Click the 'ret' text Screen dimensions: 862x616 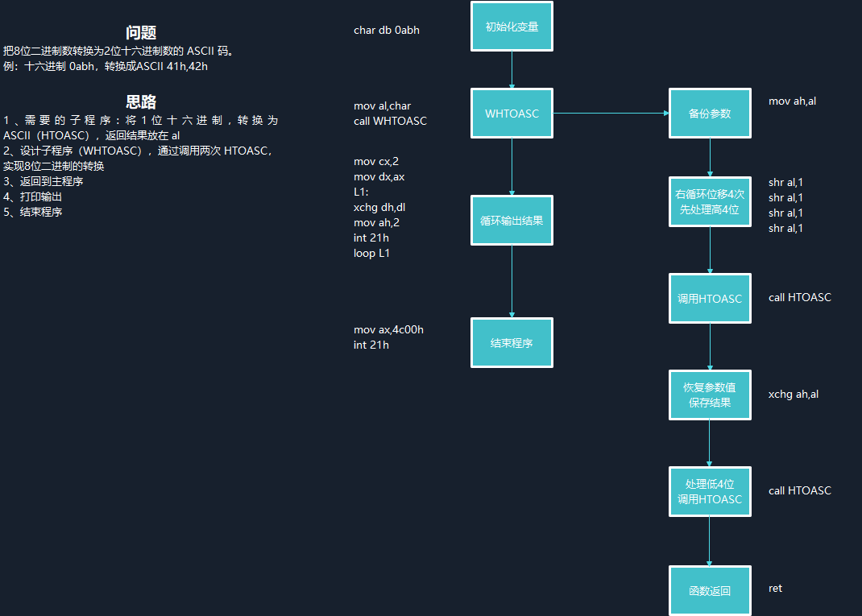pos(775,589)
